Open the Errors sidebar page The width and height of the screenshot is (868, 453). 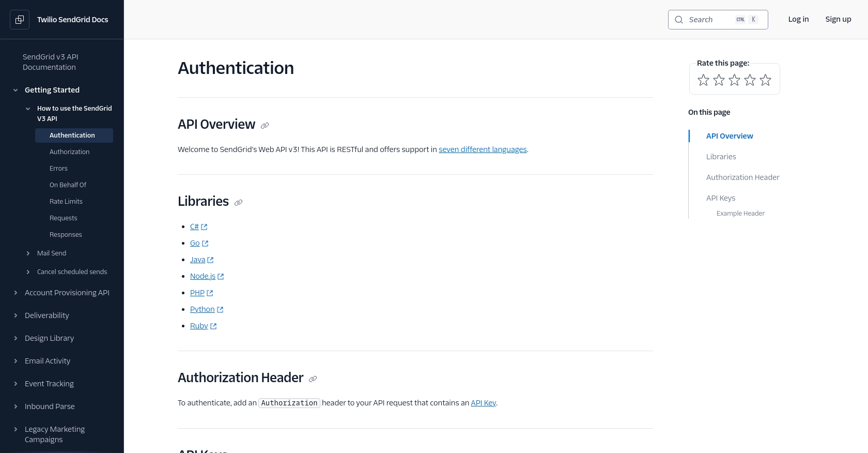[x=58, y=169]
